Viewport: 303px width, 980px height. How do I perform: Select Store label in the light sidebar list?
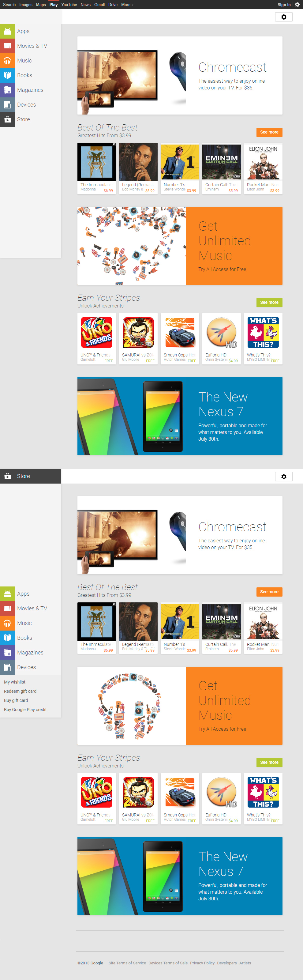[24, 119]
